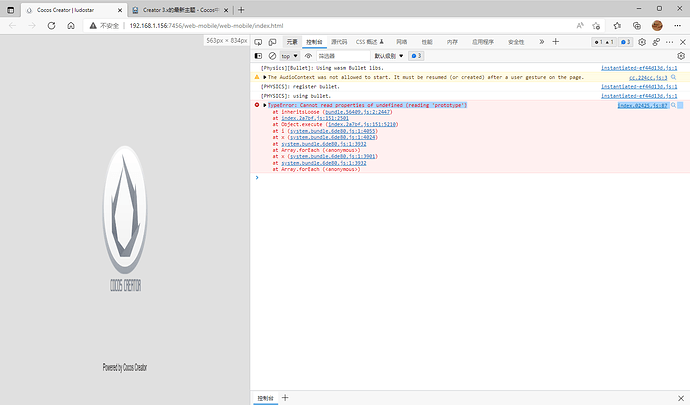The image size is (690, 405).
Task: Open a new browser tab with plus
Action: tap(241, 10)
